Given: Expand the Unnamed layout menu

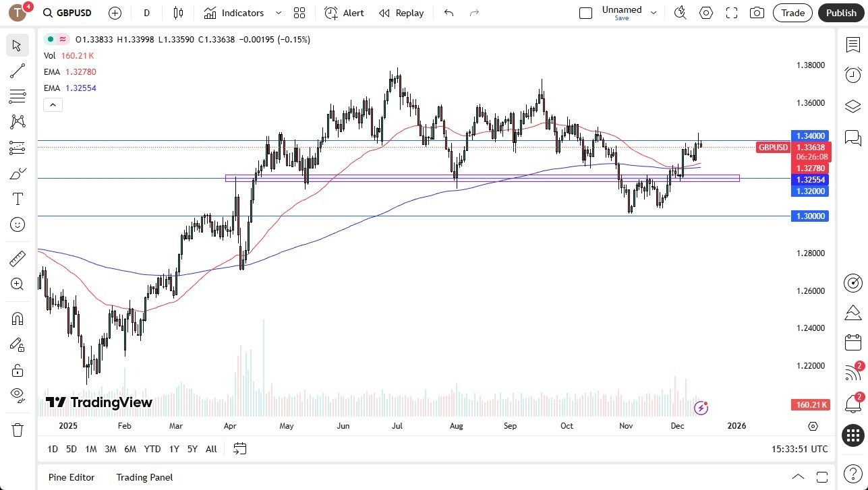Looking at the screenshot, I should click(x=652, y=13).
